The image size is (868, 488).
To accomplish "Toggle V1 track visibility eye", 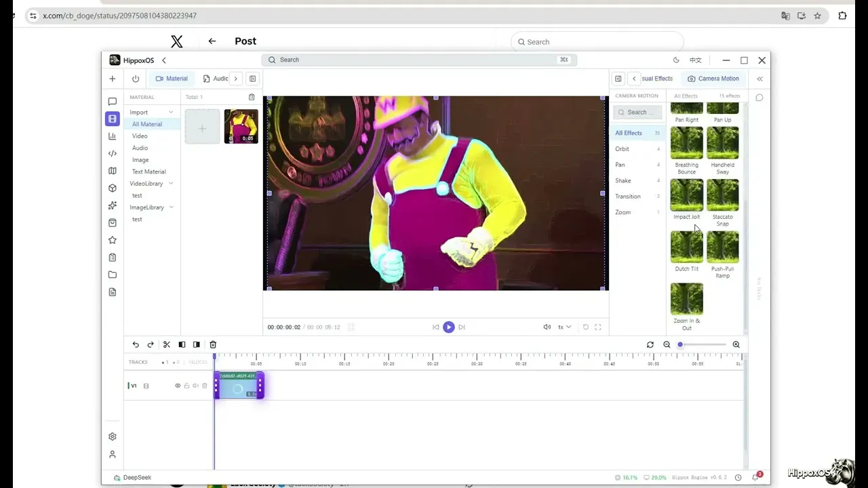I will tap(178, 386).
